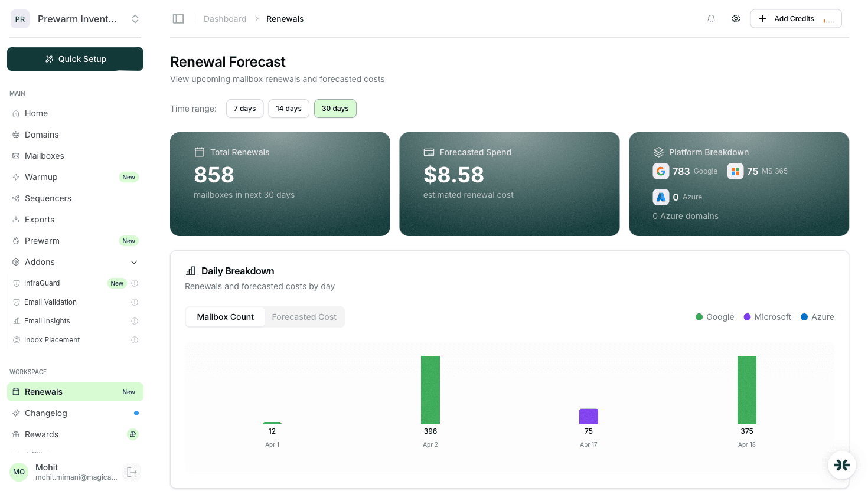
Task: Navigate to Dashboard breadcrumb
Action: [225, 18]
